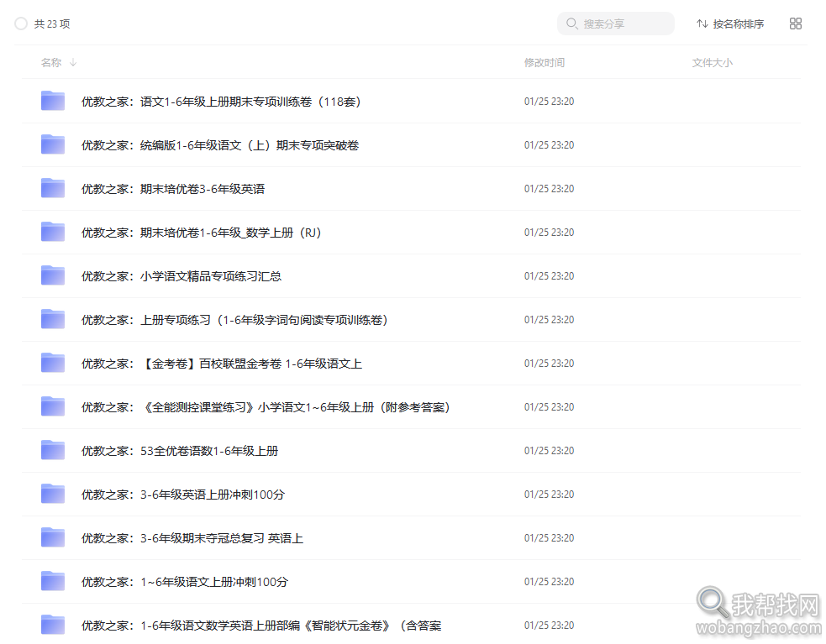Click modified time of 期末培优卷3-6年级英语 row

click(549, 189)
